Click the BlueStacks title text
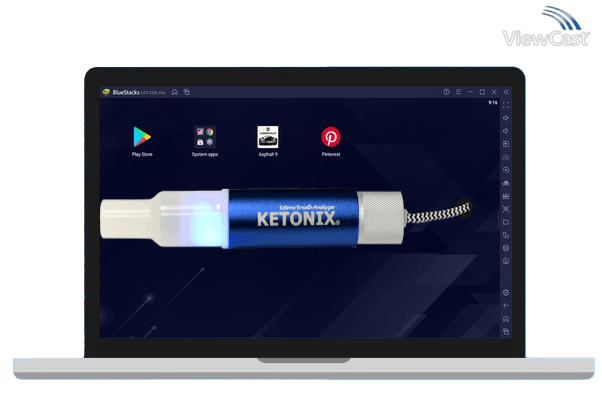602x414 pixels. (126, 92)
